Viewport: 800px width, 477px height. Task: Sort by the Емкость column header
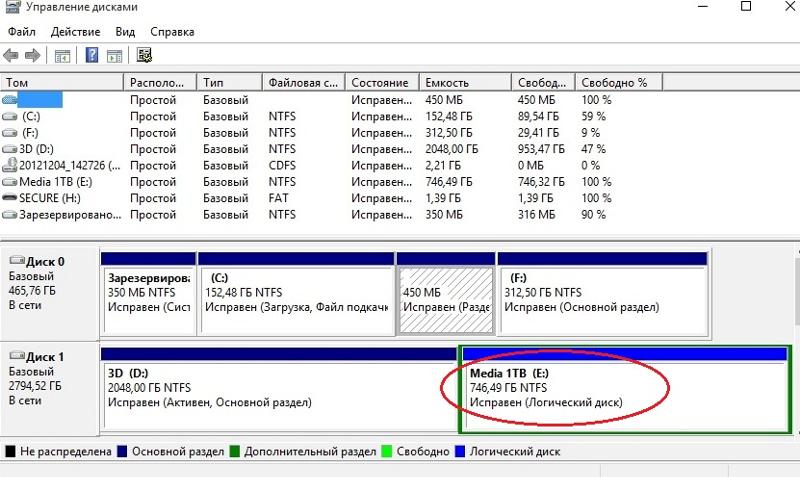(465, 82)
